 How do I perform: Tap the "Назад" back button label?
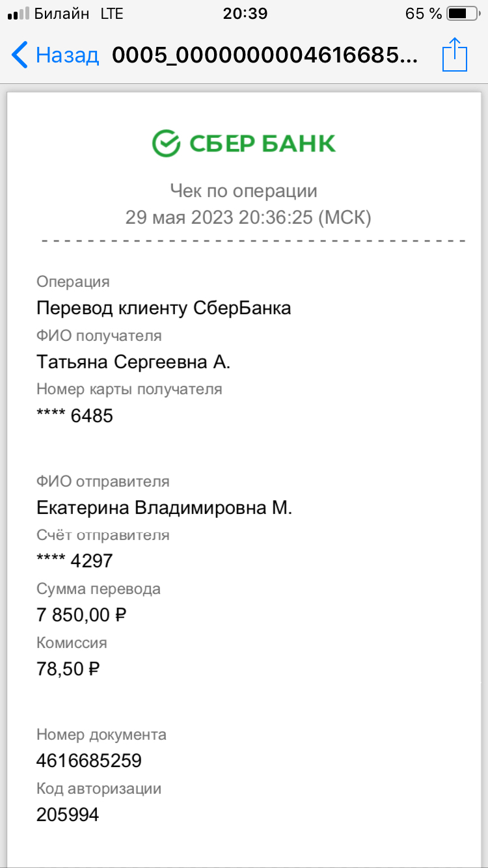(x=67, y=55)
